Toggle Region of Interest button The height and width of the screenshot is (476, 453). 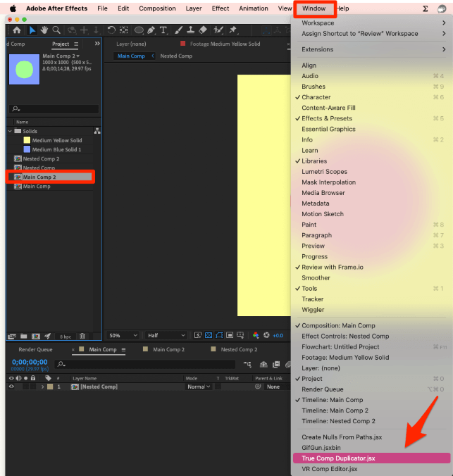tap(230, 335)
